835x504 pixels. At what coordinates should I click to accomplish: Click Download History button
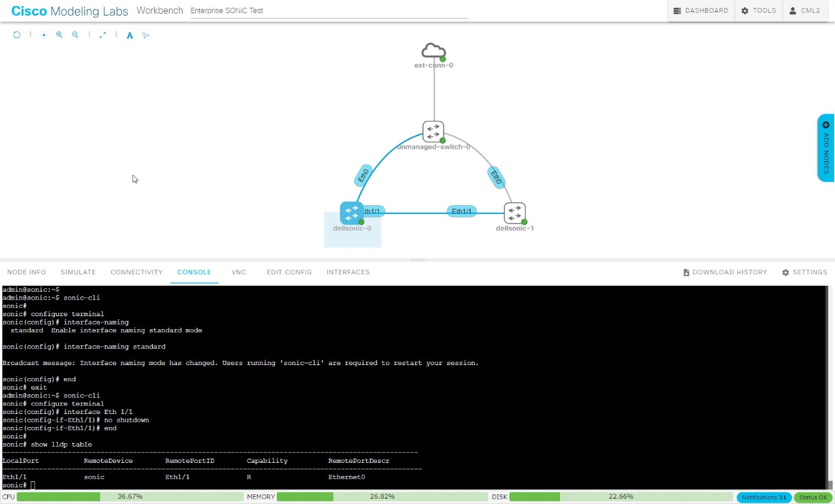725,272
